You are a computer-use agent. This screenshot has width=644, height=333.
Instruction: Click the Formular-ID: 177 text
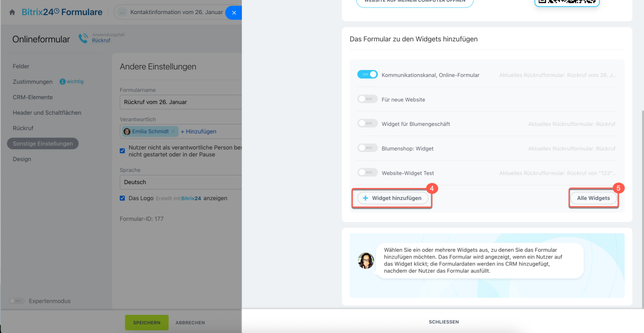(141, 219)
